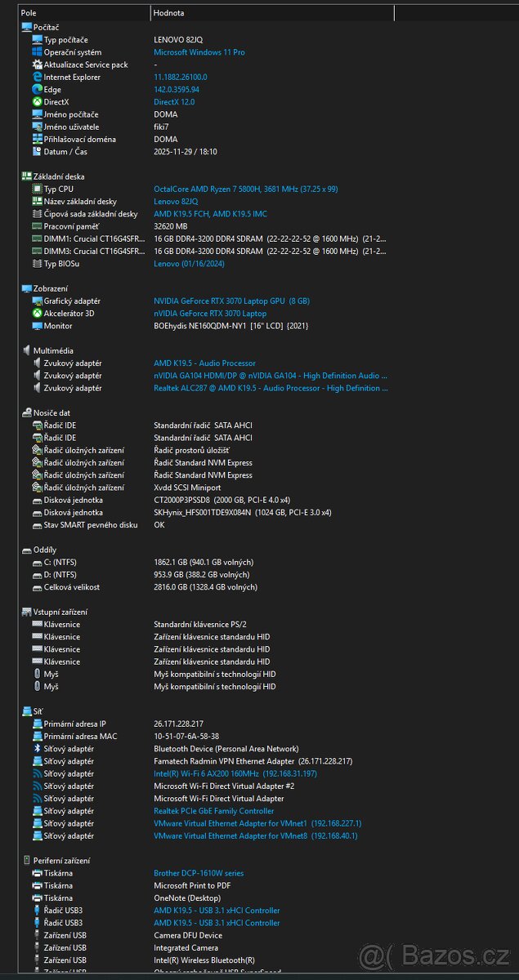The image size is (519, 980).
Task: Click the Datum / Čas icon
Action: pos(37,152)
